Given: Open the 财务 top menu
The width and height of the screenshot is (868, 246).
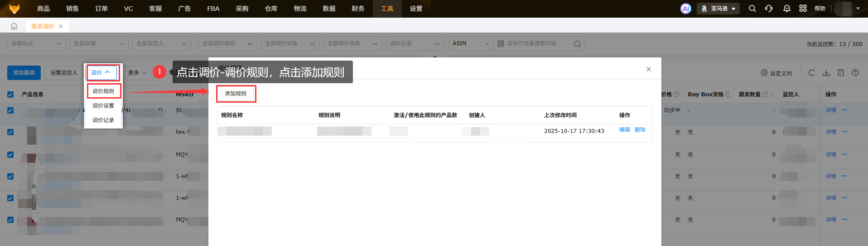Looking at the screenshot, I should [x=358, y=9].
